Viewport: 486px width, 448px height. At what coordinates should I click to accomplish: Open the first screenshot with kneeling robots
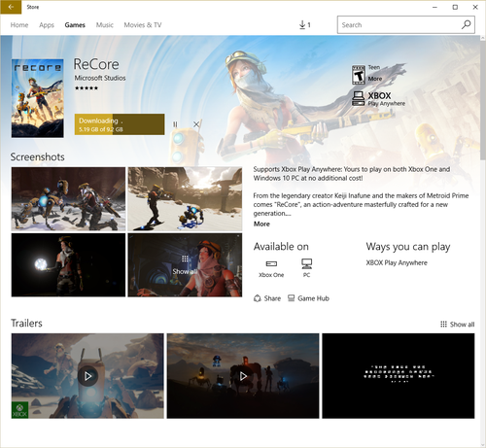click(68, 199)
